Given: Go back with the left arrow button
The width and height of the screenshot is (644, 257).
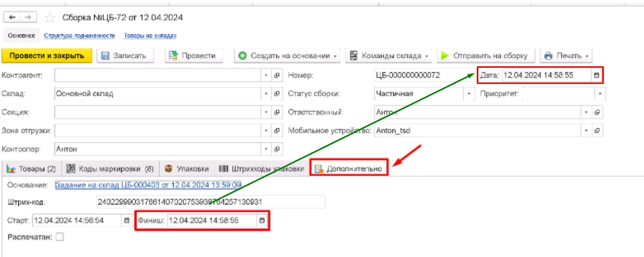Looking at the screenshot, I should click(x=12, y=17).
